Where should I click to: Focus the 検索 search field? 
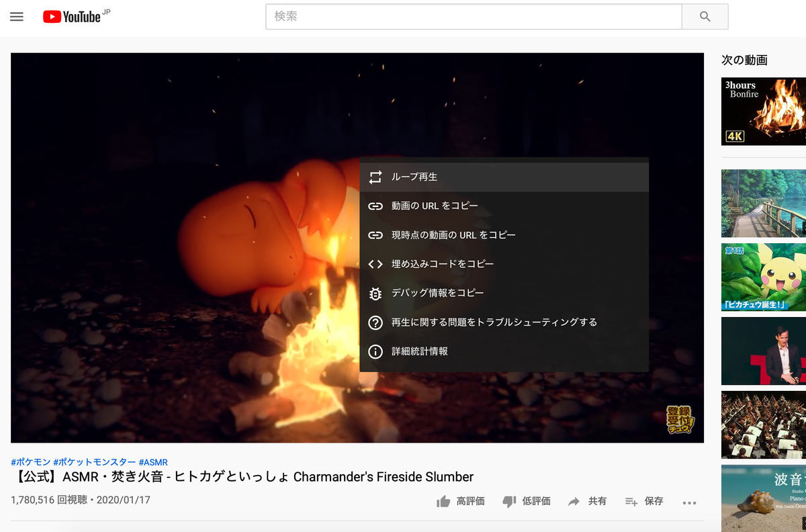(x=474, y=17)
